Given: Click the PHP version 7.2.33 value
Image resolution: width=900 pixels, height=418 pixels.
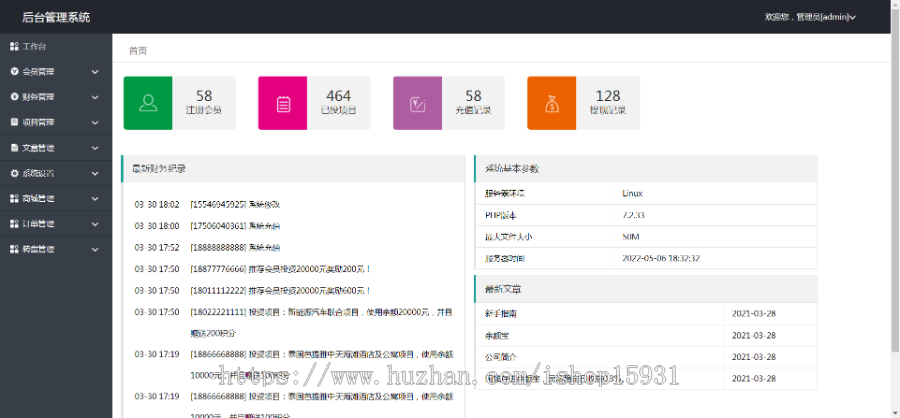Looking at the screenshot, I should [633, 215].
